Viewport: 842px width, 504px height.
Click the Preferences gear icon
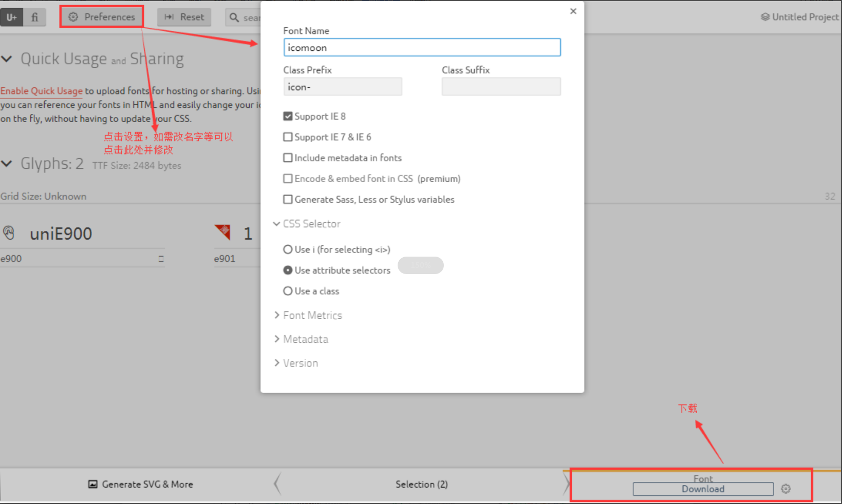(72, 16)
